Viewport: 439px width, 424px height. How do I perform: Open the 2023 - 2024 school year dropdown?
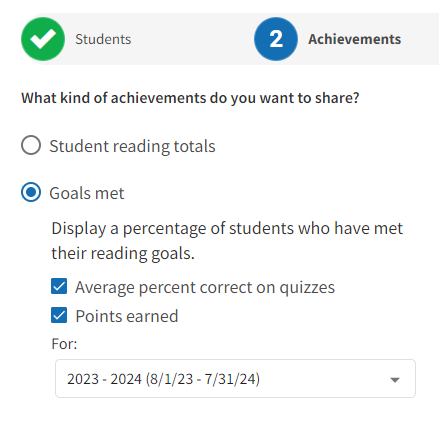pyautogui.click(x=235, y=378)
